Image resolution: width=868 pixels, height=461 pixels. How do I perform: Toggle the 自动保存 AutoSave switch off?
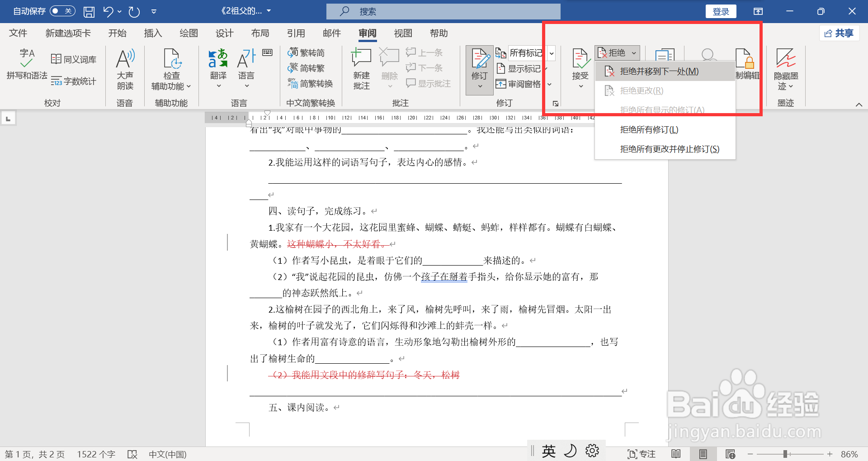62,11
